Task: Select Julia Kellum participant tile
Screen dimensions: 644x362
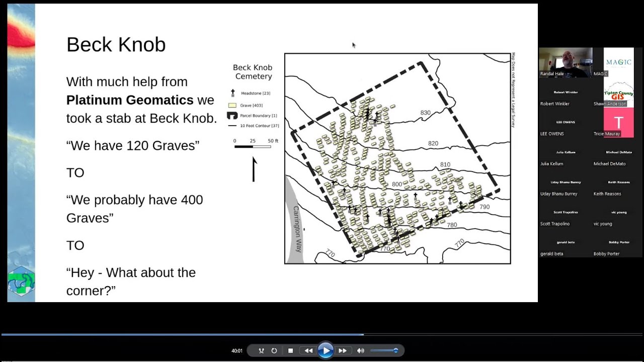Action: pos(566,152)
